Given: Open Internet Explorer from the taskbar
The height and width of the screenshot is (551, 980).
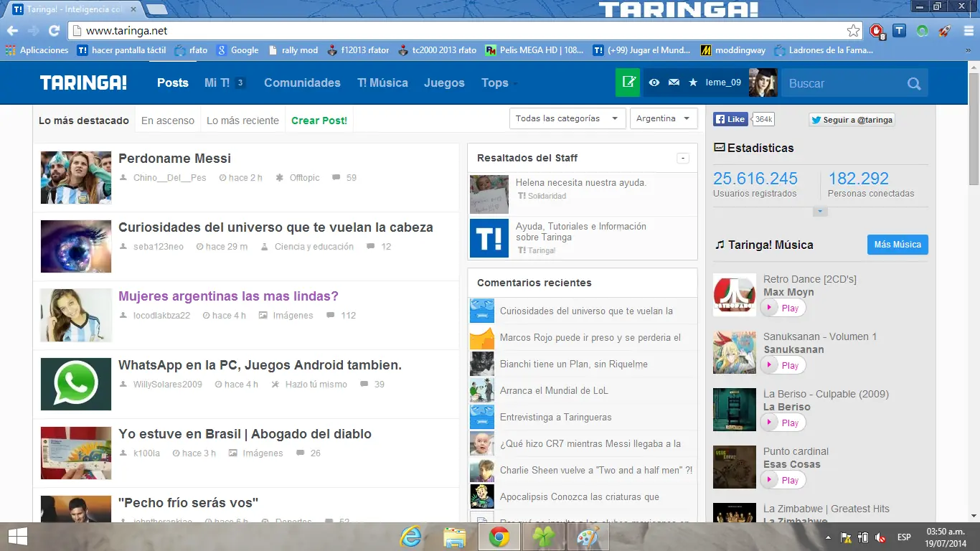Looking at the screenshot, I should point(410,536).
